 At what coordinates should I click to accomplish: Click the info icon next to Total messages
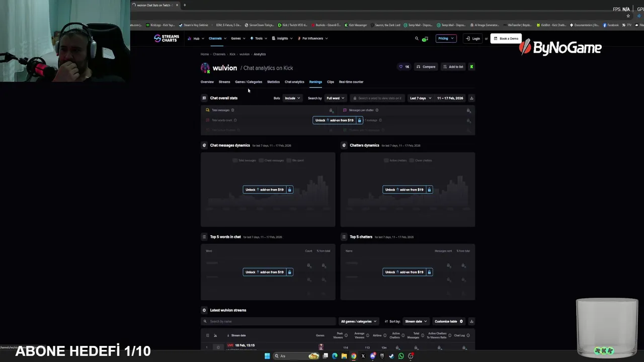click(x=232, y=110)
